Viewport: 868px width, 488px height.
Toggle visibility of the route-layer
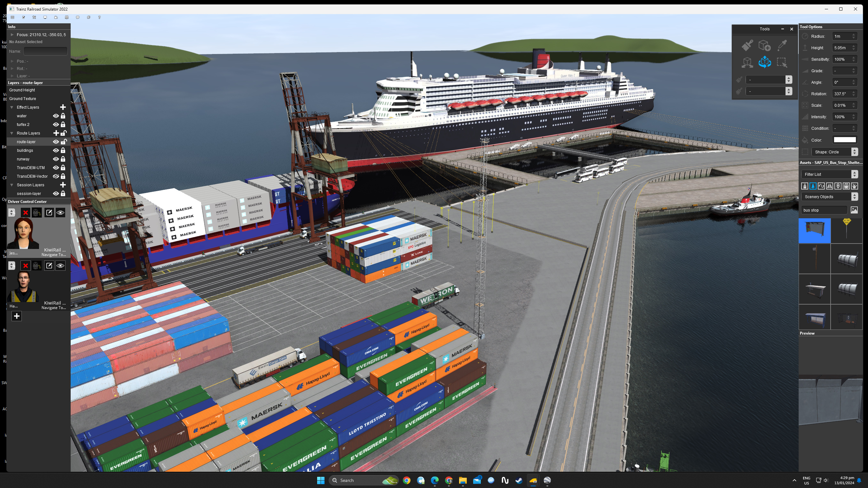point(56,142)
